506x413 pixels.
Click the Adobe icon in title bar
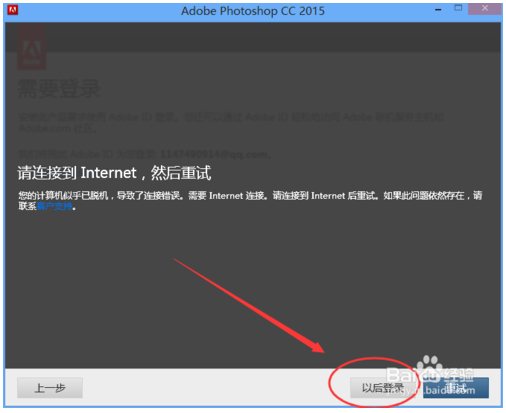pyautogui.click(x=13, y=10)
